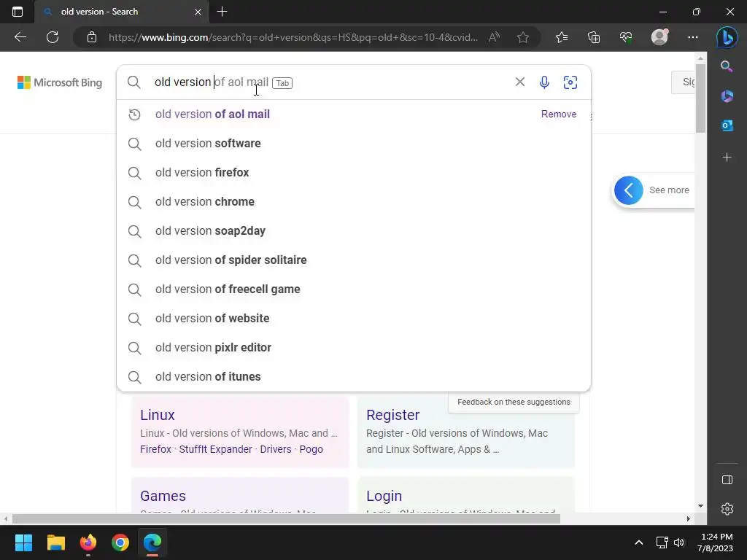
Task: Click the search magnifier in search box
Action: click(x=134, y=82)
